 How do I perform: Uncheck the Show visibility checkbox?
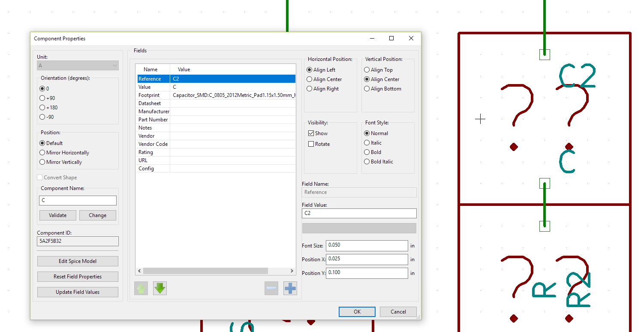(311, 133)
